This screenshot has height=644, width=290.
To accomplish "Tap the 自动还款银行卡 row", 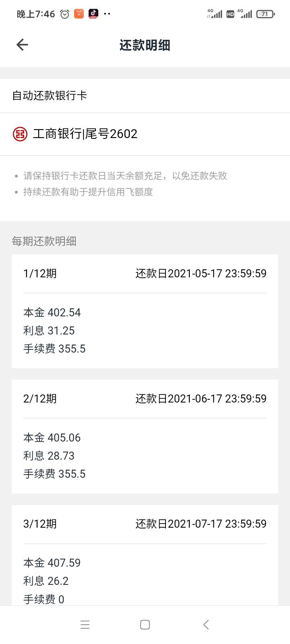I will pos(145,96).
